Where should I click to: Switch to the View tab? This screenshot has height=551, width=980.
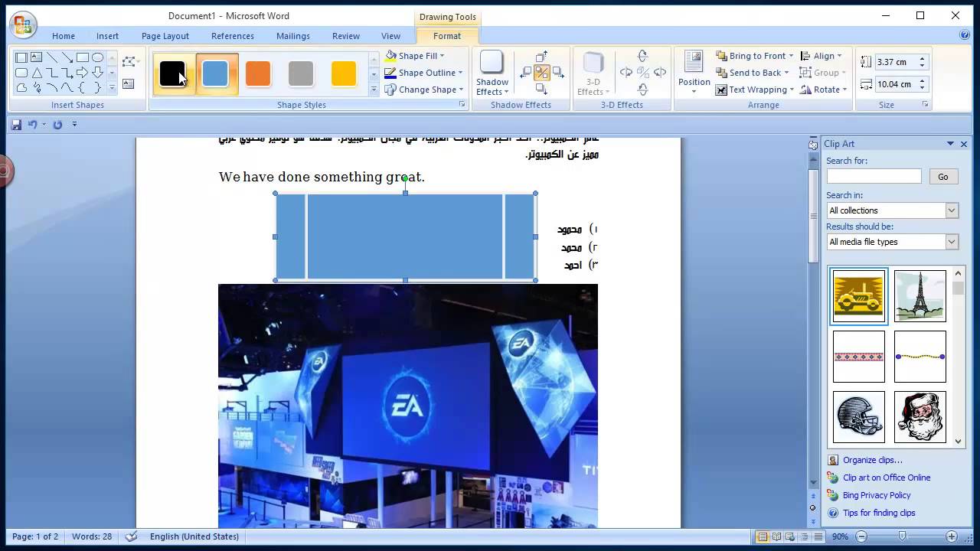[390, 36]
